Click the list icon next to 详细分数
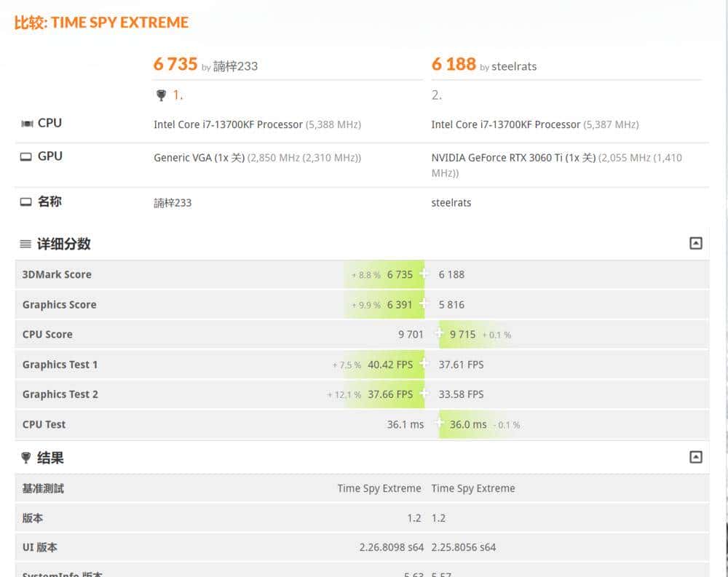 click(26, 244)
